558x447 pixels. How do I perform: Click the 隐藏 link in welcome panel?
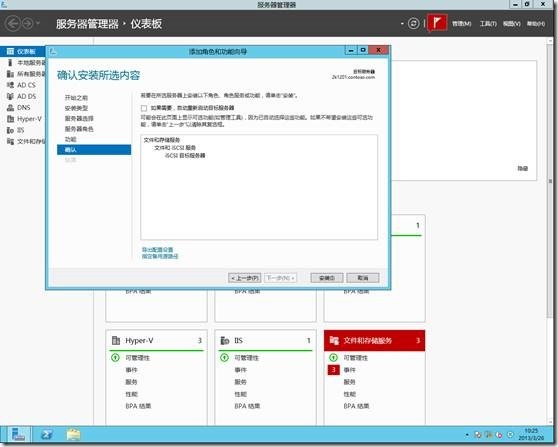[x=522, y=168]
